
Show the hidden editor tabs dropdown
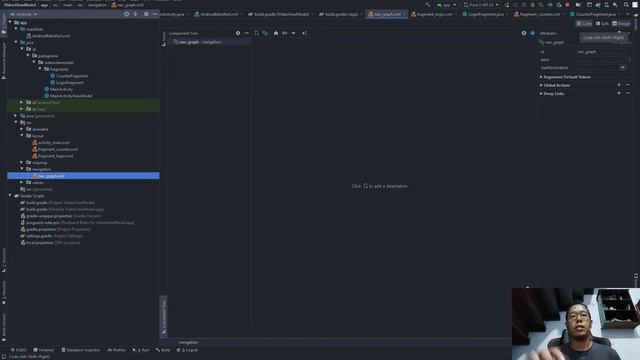[627, 14]
